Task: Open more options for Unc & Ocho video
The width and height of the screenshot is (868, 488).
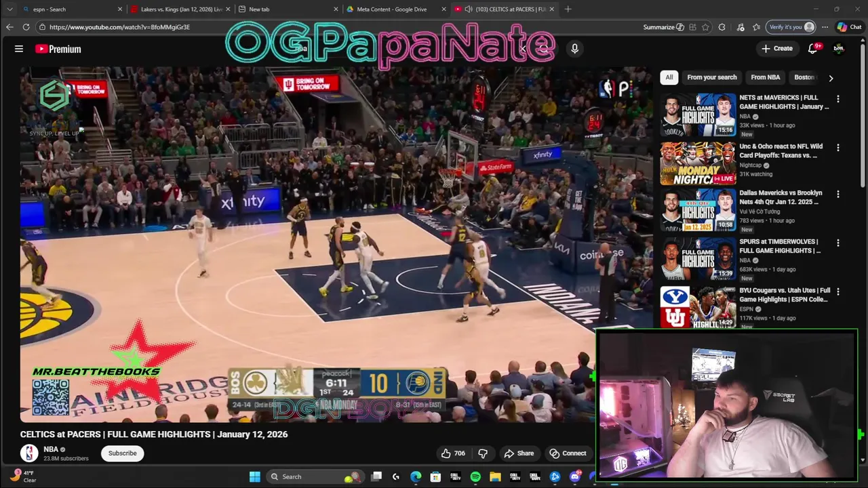Action: point(838,148)
